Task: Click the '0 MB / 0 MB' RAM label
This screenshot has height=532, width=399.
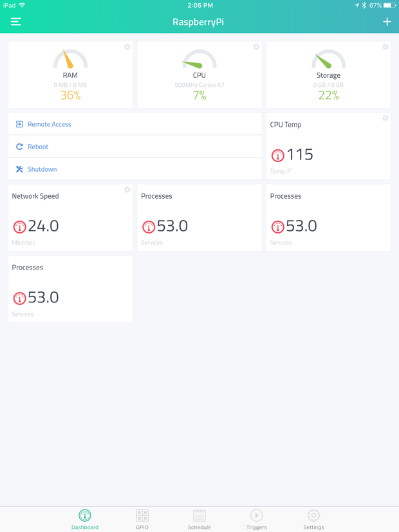Action: [x=70, y=85]
